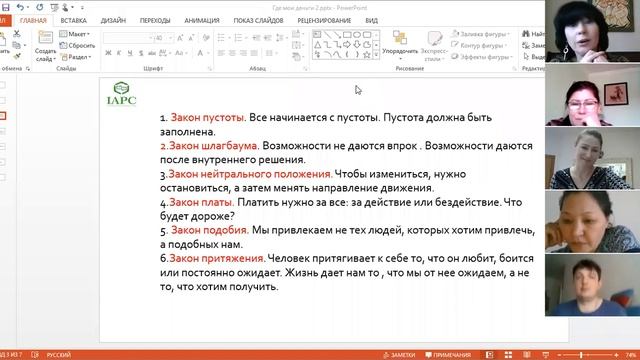Select the triangle shape in shapes gallery

(x=318, y=44)
